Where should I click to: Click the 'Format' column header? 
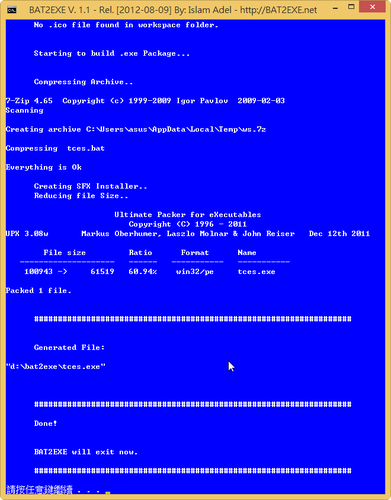(195, 253)
